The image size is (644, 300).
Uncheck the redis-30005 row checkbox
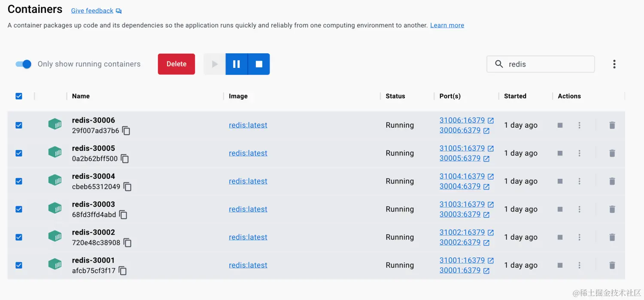(x=19, y=153)
